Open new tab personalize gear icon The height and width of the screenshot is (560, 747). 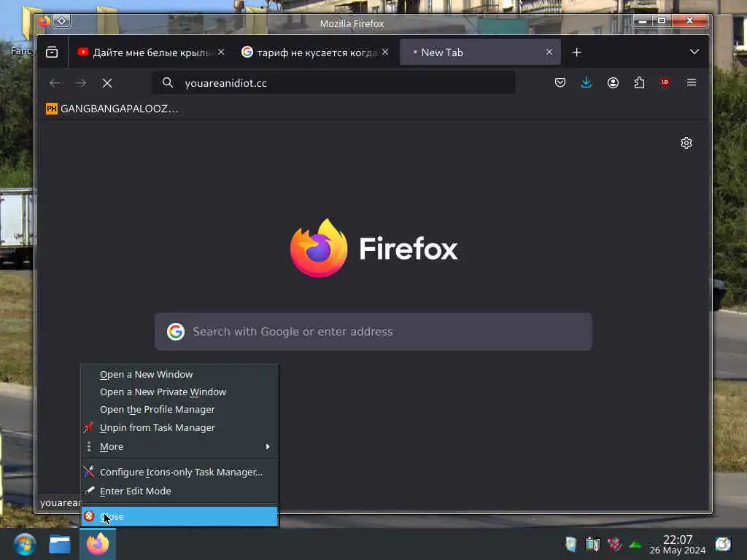[x=686, y=143]
